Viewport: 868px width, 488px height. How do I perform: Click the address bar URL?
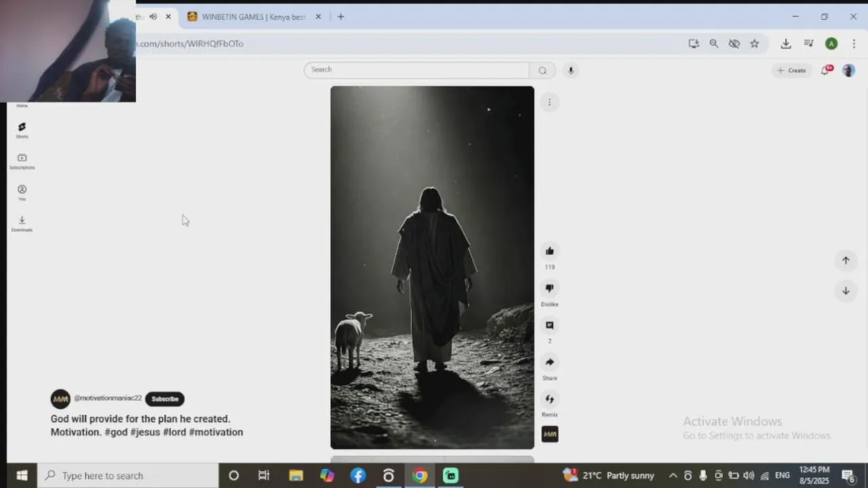(190, 44)
